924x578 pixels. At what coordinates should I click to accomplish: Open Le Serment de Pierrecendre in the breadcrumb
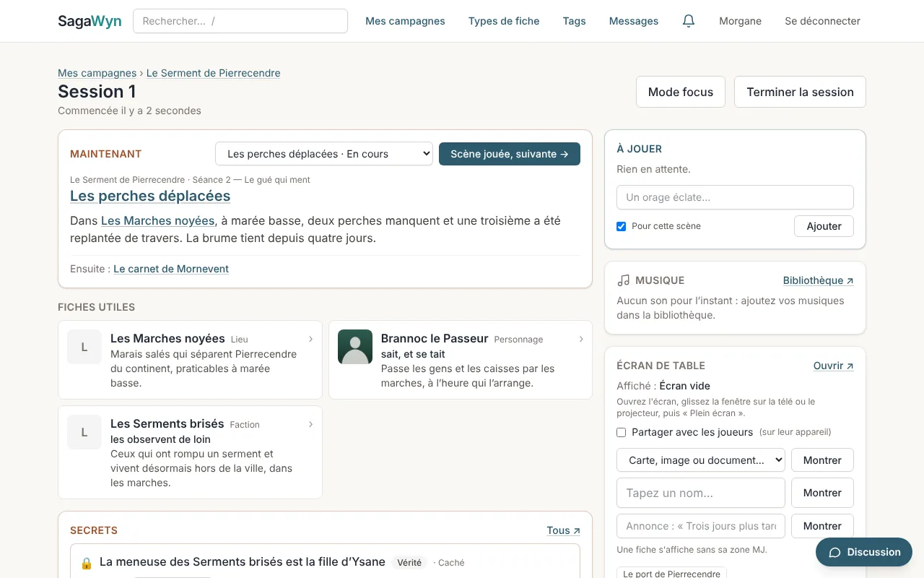[x=213, y=73]
